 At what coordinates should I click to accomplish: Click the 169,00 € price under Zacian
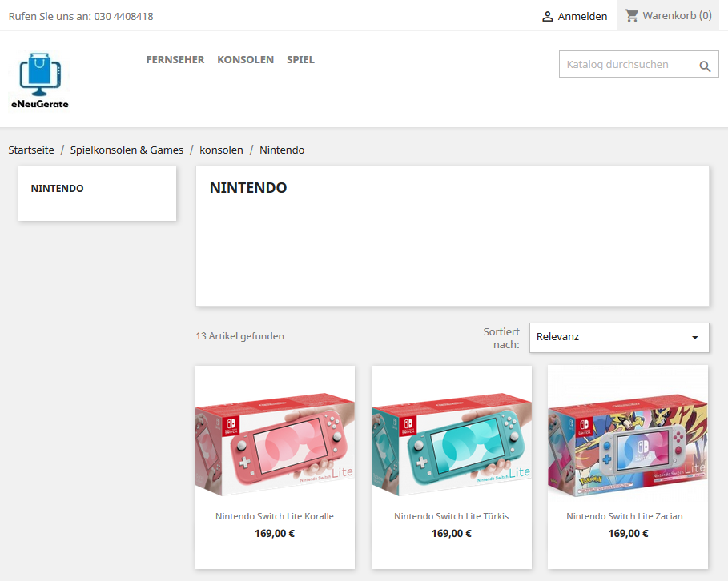pyautogui.click(x=628, y=534)
